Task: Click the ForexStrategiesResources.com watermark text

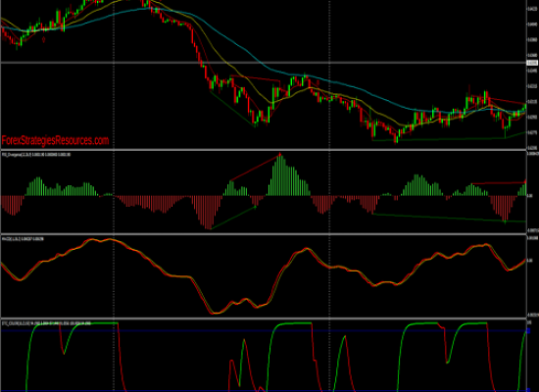Action: coord(55,140)
